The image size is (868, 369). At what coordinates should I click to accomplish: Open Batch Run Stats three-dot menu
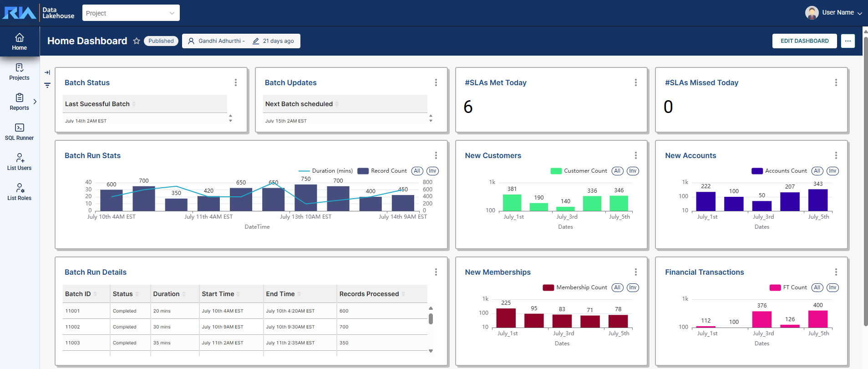tap(436, 155)
